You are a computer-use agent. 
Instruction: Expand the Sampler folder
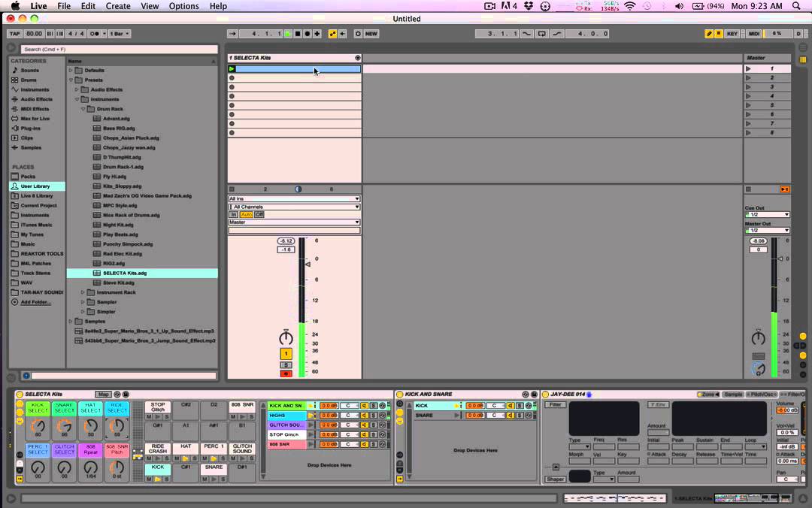tap(83, 302)
